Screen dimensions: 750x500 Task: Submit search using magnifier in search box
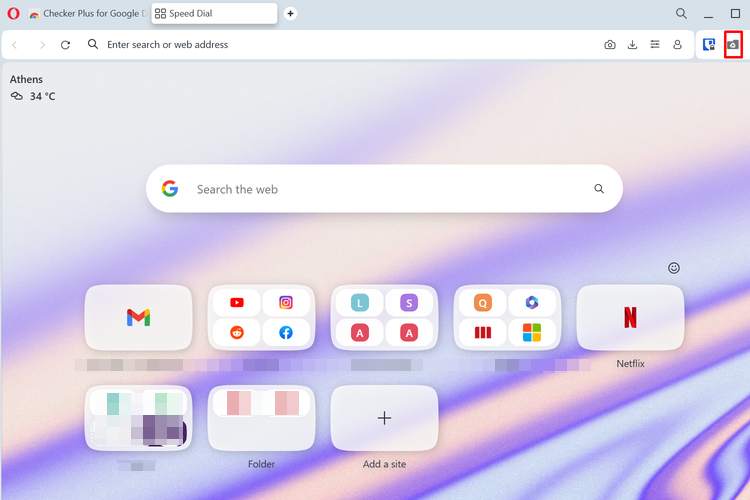coord(599,189)
